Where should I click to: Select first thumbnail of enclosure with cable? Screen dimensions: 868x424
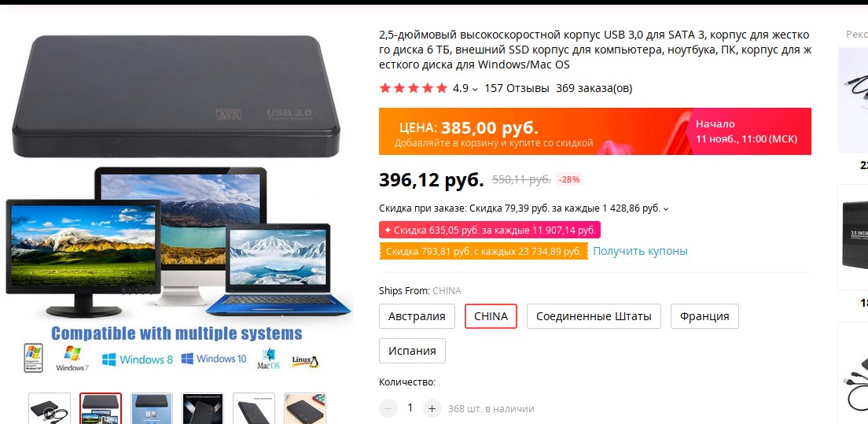pos(50,408)
